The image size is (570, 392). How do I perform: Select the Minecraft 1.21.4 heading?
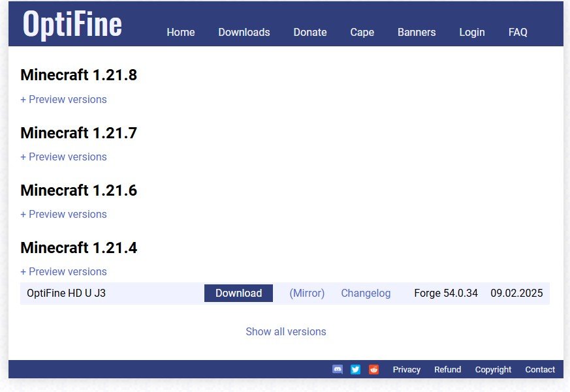tap(79, 247)
